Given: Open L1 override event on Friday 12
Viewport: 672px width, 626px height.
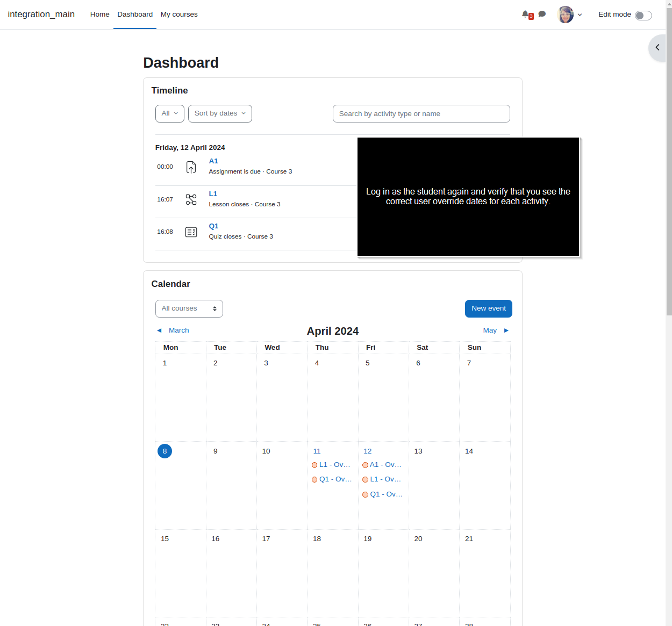Looking at the screenshot, I should point(385,479).
